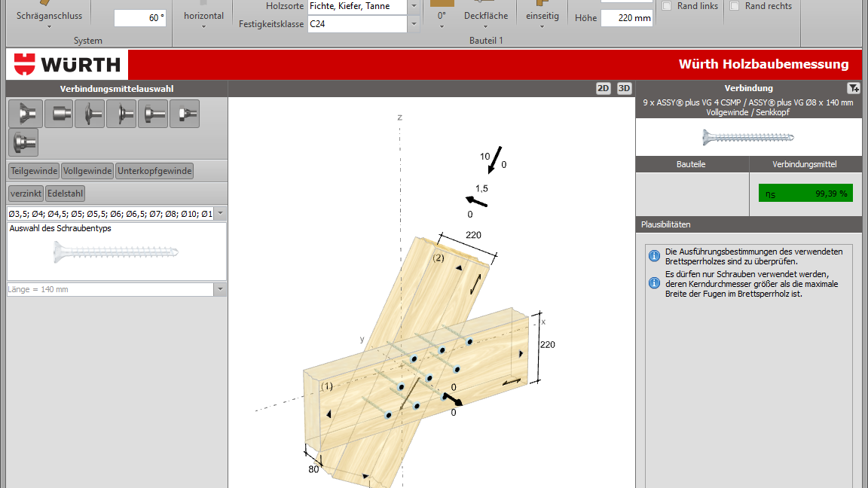
Task: Pick the pan head screw icon, fifth in row
Action: [x=153, y=114]
